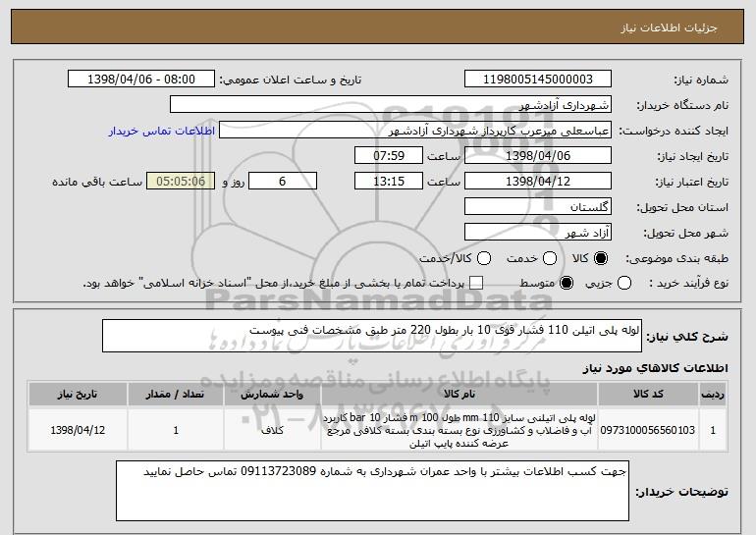Viewport: 756px width, 535px height.
Task: Click the creation time field 07:59
Action: point(389,156)
